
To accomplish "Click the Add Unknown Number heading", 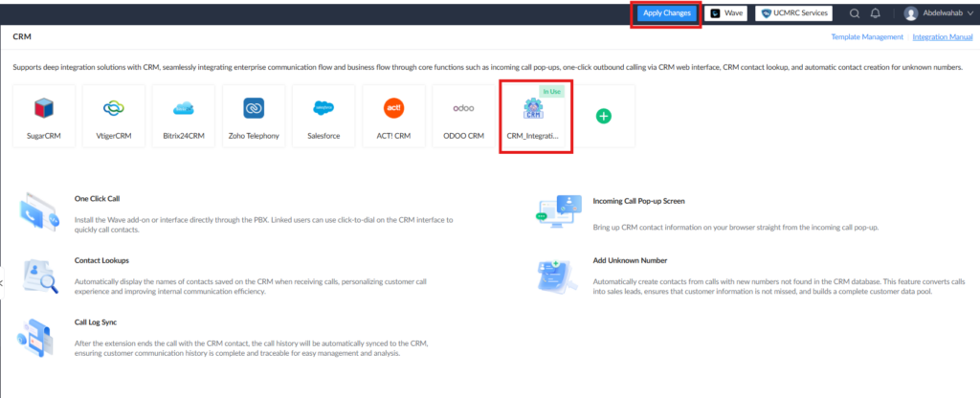I will 630,260.
